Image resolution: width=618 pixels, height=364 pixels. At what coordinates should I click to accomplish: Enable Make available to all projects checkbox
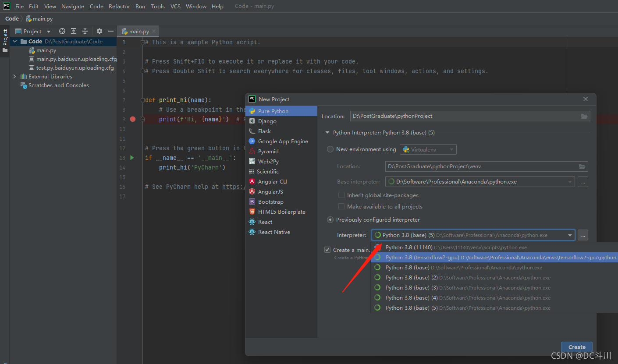click(x=341, y=207)
